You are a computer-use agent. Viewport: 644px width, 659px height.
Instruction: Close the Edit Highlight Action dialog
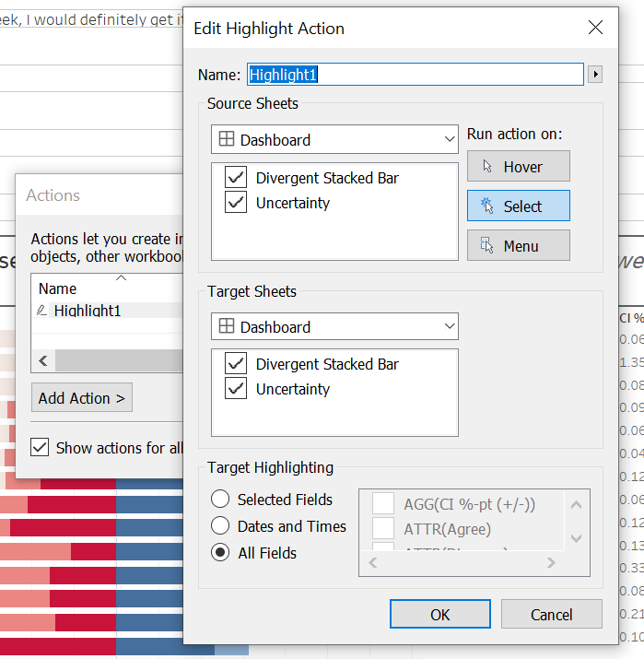coord(595,28)
